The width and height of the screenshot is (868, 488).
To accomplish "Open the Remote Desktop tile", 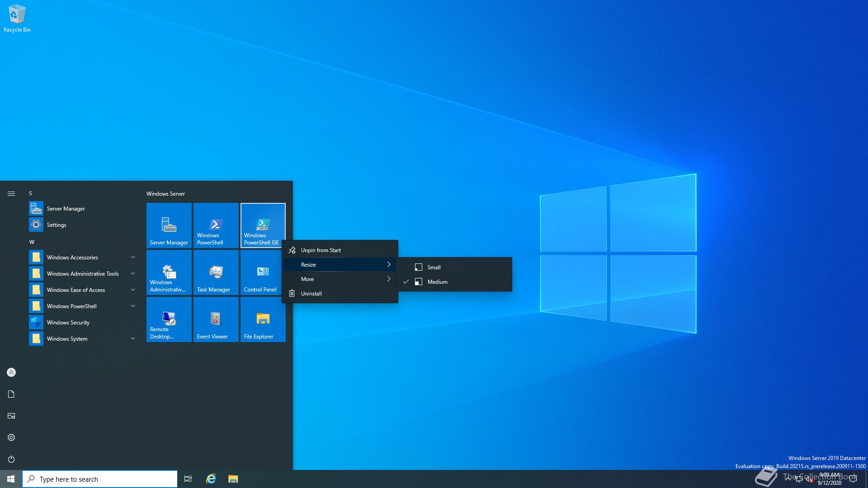I will [169, 319].
